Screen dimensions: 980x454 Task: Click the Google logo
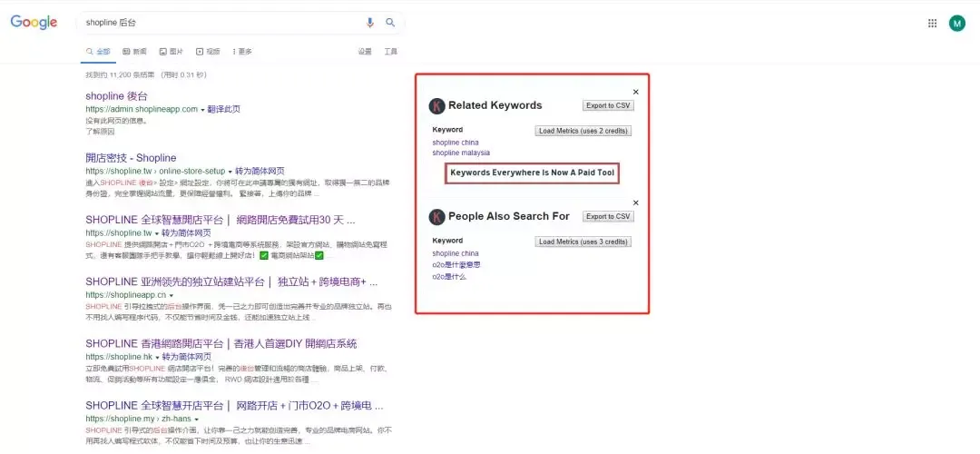tap(34, 22)
